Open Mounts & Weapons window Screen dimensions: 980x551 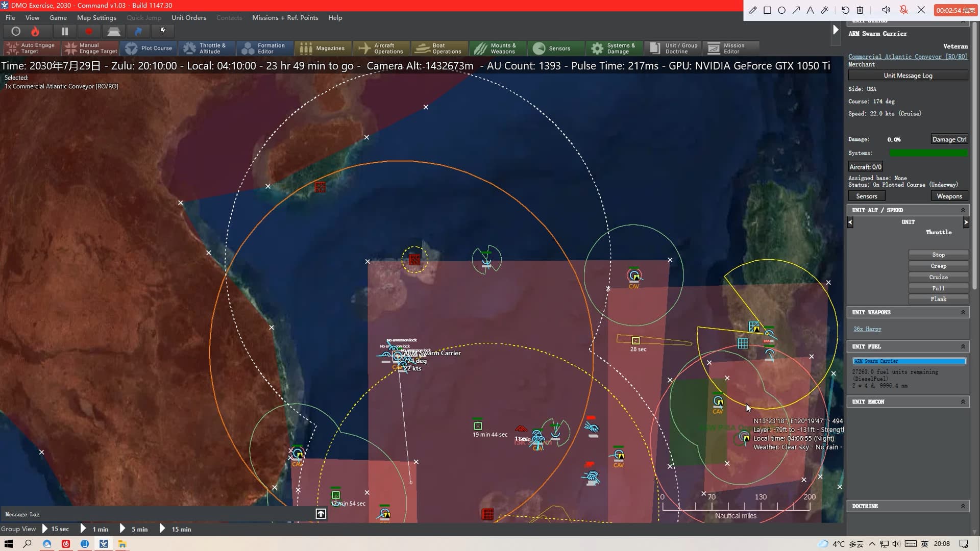[x=497, y=48]
